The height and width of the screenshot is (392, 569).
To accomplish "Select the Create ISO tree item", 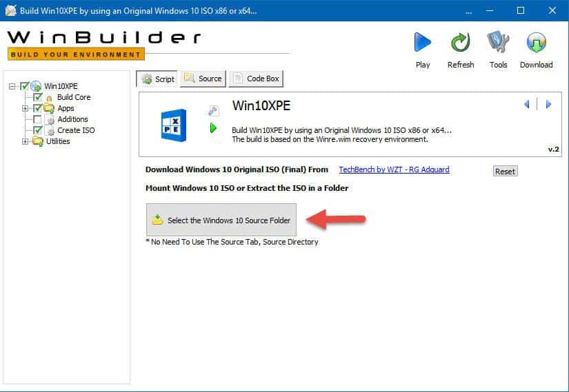I will [x=76, y=130].
